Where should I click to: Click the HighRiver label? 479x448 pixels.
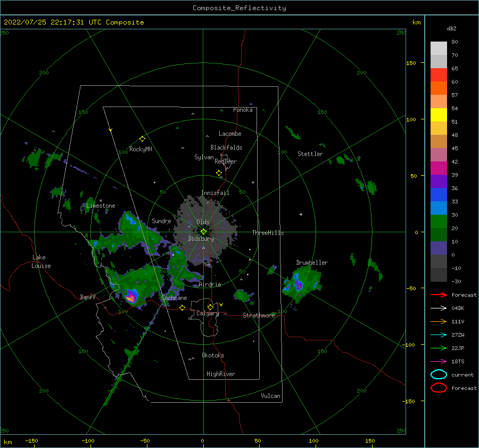221,374
